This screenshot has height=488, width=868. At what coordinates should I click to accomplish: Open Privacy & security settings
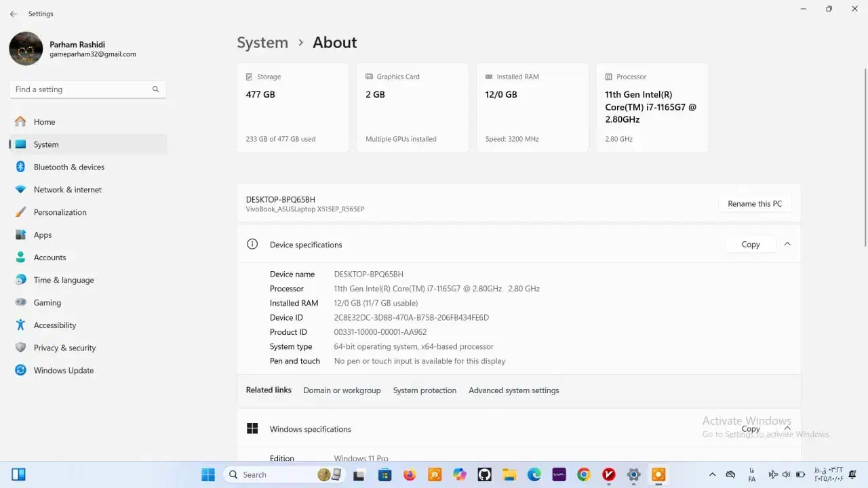(64, 348)
